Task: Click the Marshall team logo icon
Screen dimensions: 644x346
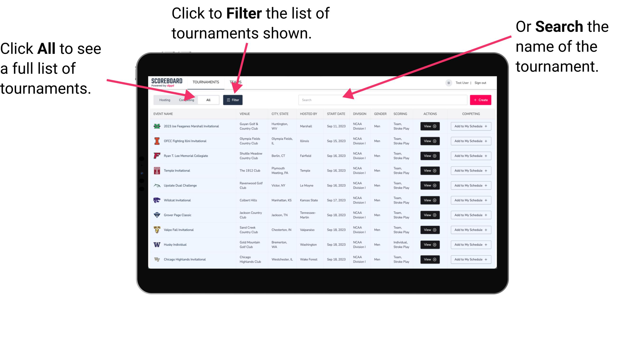Action: coord(157,126)
